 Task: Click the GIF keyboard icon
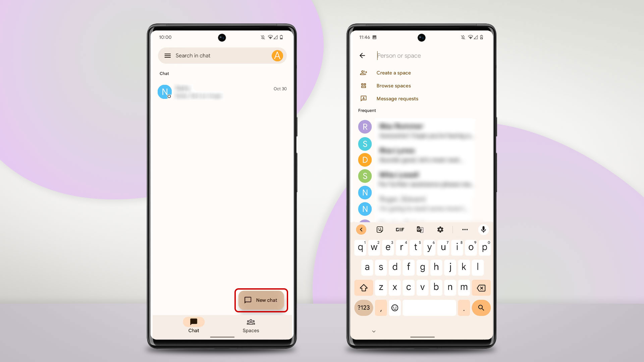pyautogui.click(x=400, y=229)
